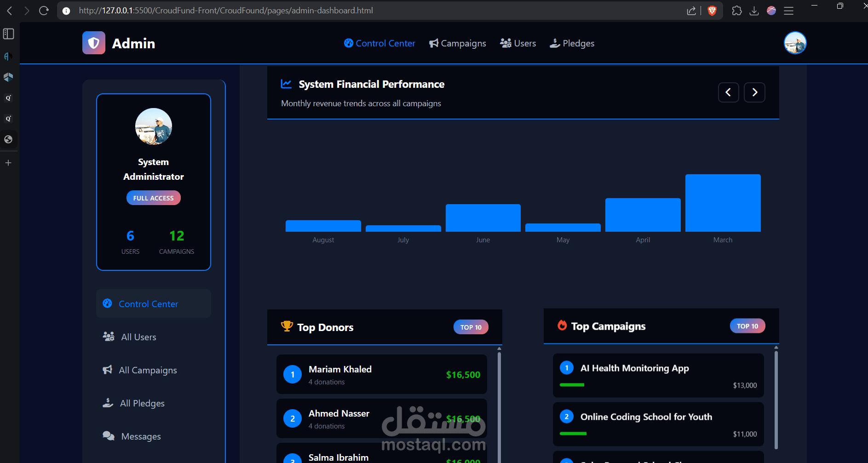Click the March revenue bar
The image size is (868, 463).
coord(723,203)
